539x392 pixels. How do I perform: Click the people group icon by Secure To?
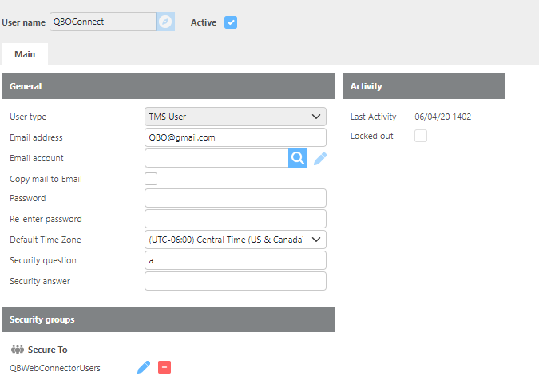[17, 350]
